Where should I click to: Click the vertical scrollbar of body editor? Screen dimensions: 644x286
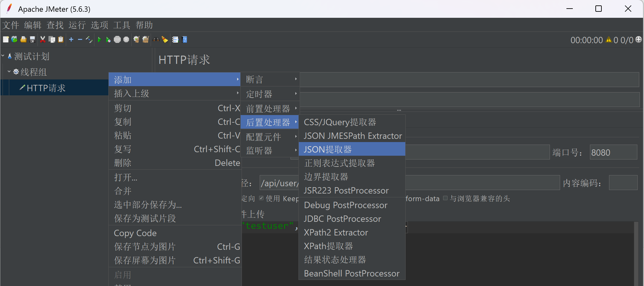pos(636,254)
